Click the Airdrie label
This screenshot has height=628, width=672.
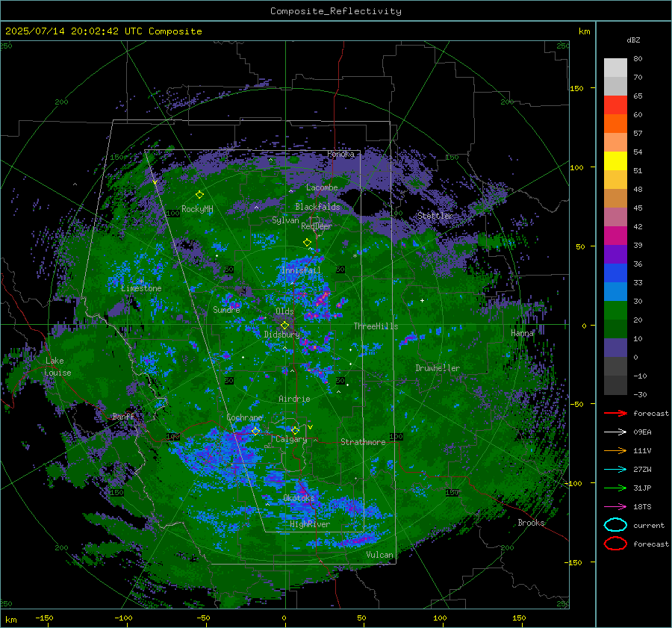click(294, 399)
